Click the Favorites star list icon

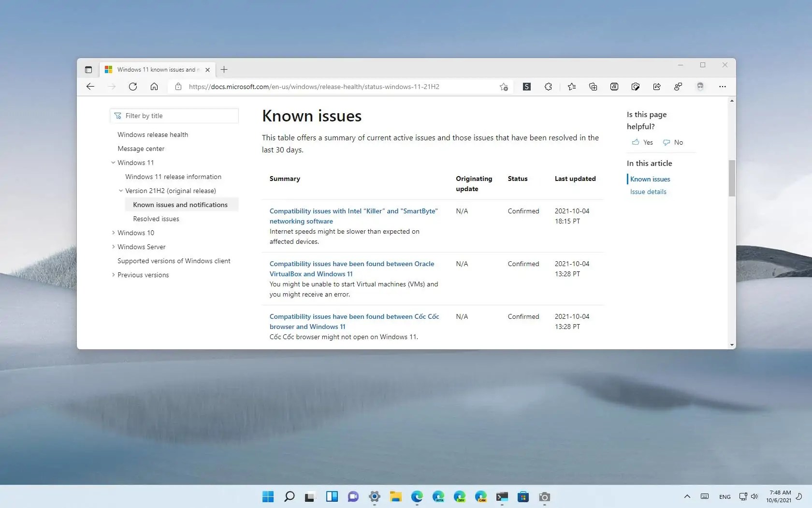[572, 87]
